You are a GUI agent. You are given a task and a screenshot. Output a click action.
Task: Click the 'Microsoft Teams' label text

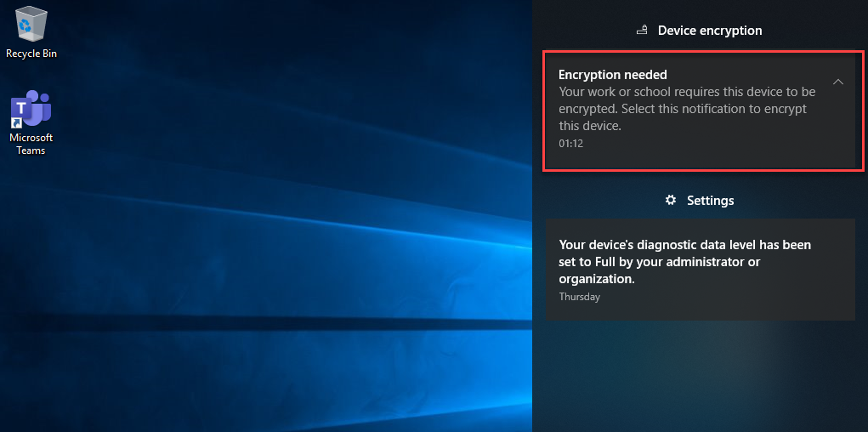click(31, 144)
